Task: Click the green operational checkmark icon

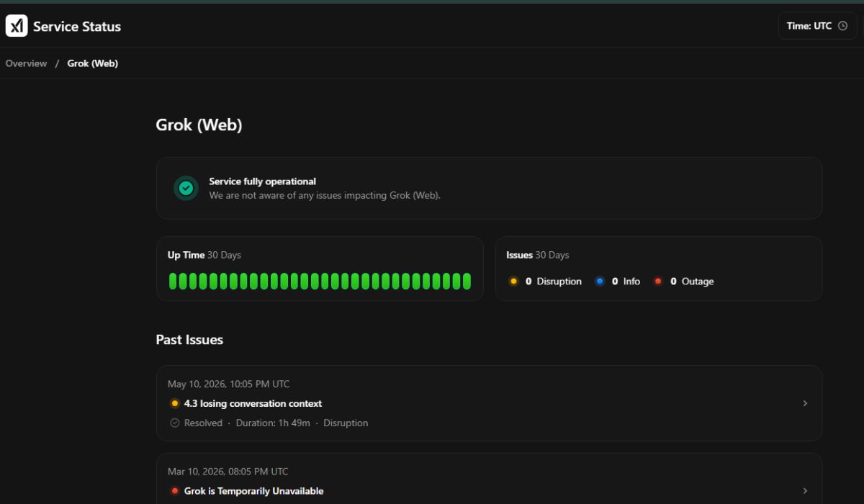Action: [186, 188]
